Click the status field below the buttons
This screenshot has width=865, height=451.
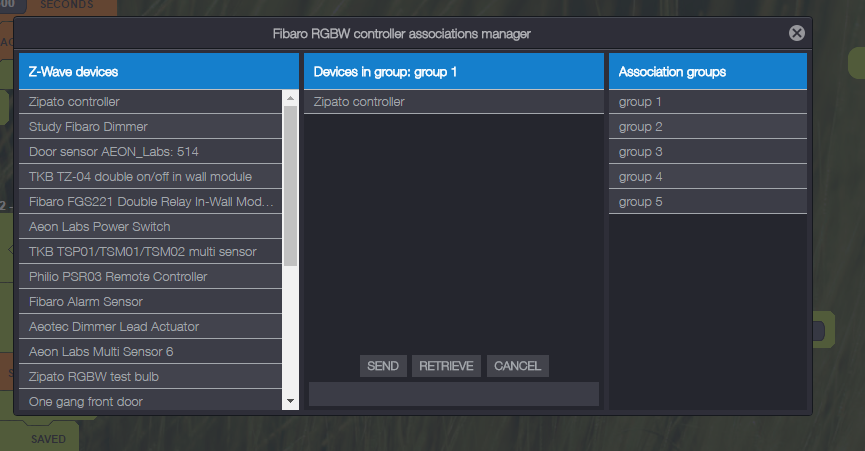(453, 394)
